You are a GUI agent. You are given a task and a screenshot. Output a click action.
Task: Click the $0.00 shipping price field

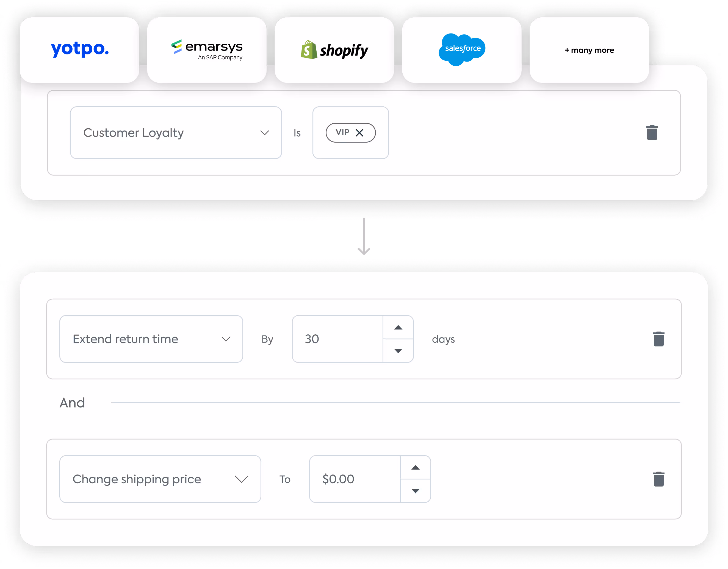[x=355, y=479]
